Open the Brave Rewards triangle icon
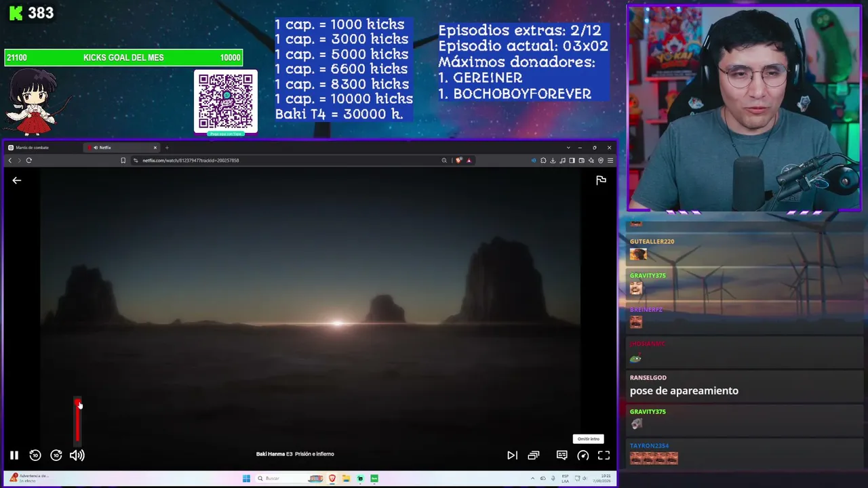Viewport: 868px width, 488px height. [469, 161]
